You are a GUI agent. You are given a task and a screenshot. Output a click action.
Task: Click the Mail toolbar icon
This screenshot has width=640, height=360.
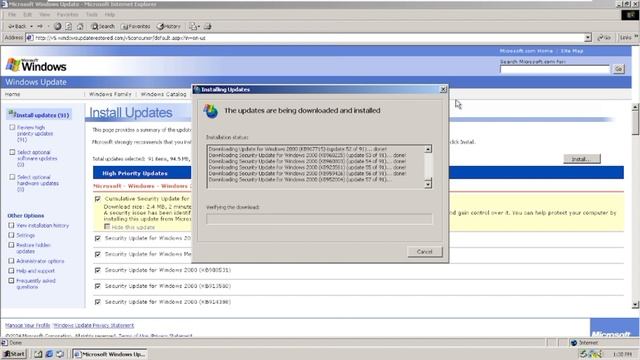click(x=194, y=27)
